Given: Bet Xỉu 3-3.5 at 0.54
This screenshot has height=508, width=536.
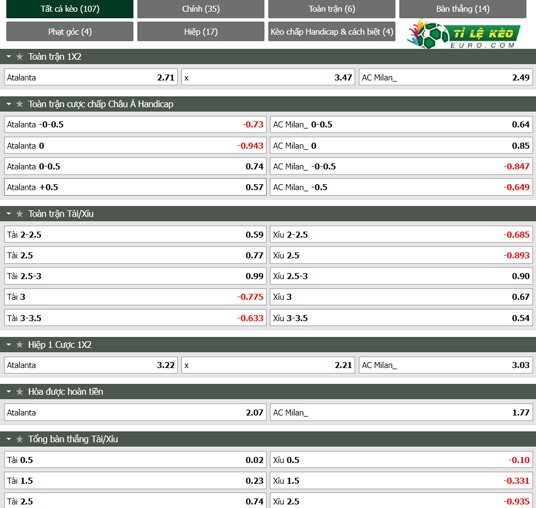Looking at the screenshot, I should pos(401,318).
